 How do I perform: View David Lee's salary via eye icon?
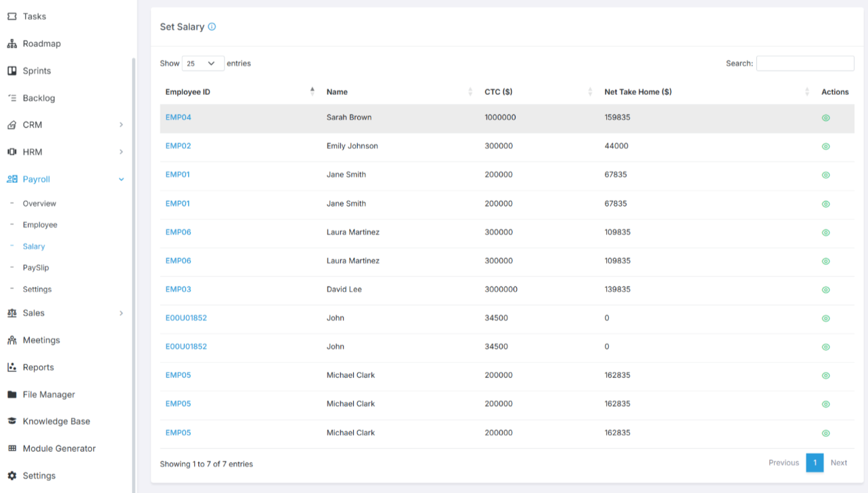point(825,290)
